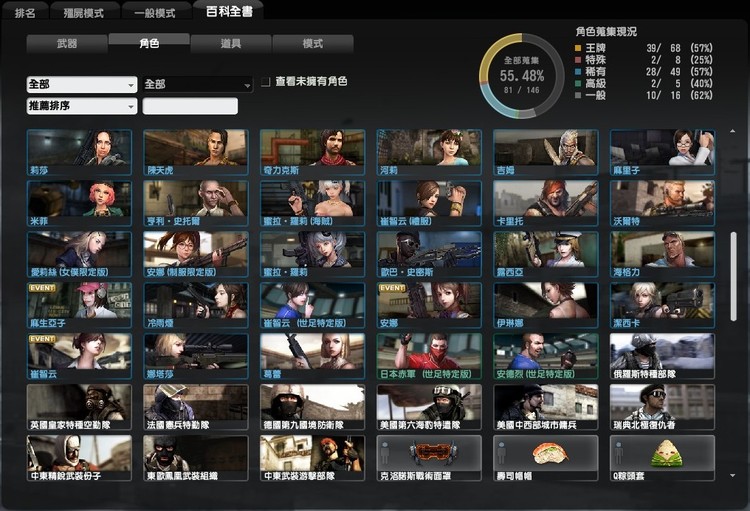
Task: Click the 特殊 red legend swatch
Action: coord(578,60)
